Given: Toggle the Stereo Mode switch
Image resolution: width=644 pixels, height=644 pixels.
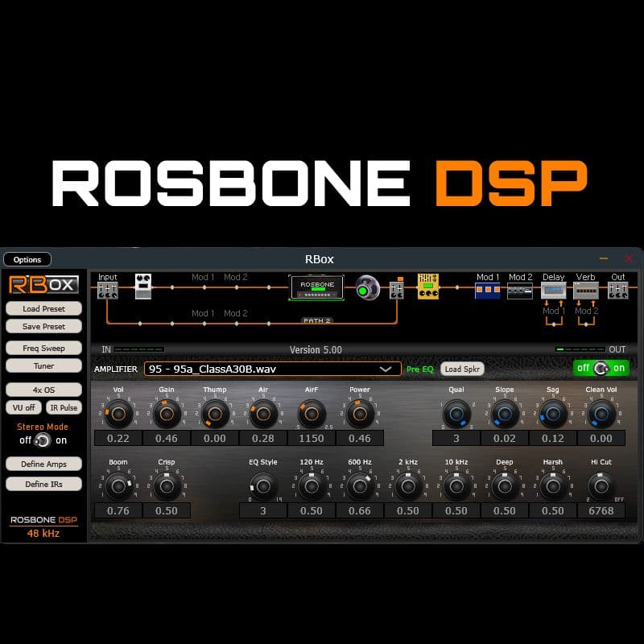Looking at the screenshot, I should pos(43,440).
